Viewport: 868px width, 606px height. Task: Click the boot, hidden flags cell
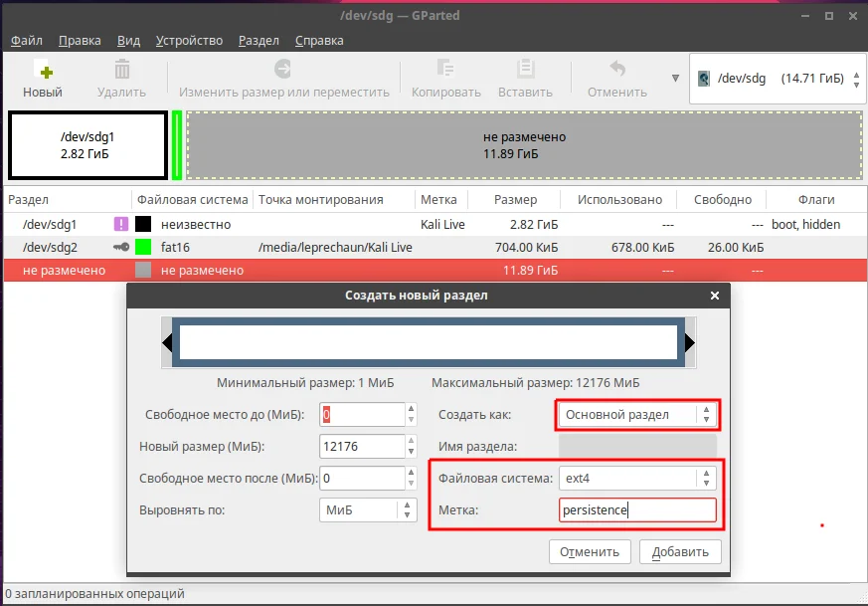pyautogui.click(x=806, y=224)
